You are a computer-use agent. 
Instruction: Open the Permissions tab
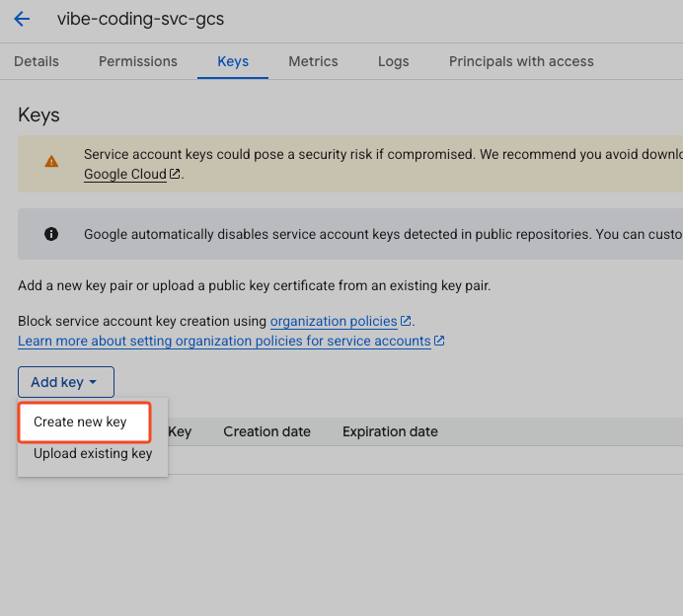138,61
